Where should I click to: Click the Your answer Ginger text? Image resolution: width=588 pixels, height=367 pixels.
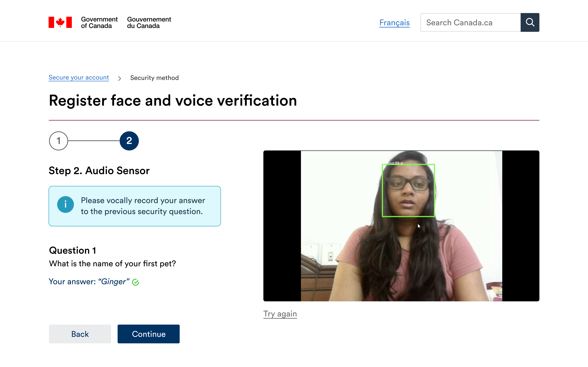click(x=89, y=282)
